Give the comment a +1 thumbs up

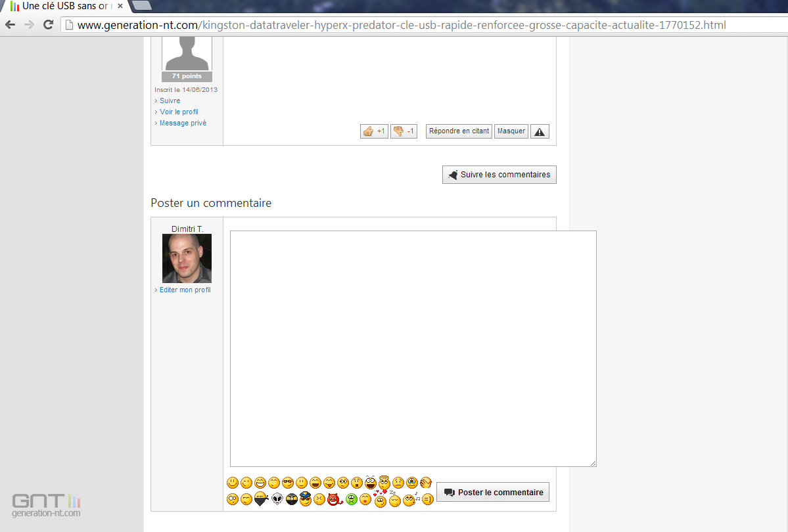(374, 131)
